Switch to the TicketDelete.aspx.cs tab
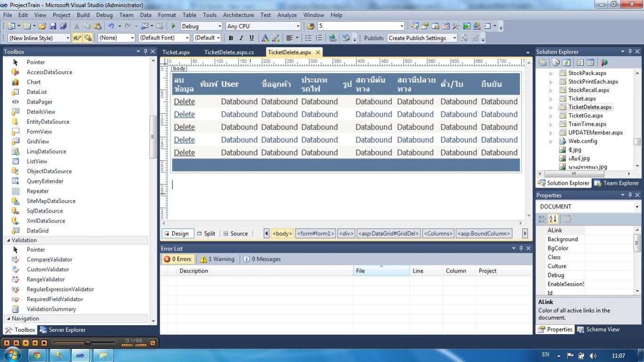The width and height of the screenshot is (644, 362). (229, 52)
